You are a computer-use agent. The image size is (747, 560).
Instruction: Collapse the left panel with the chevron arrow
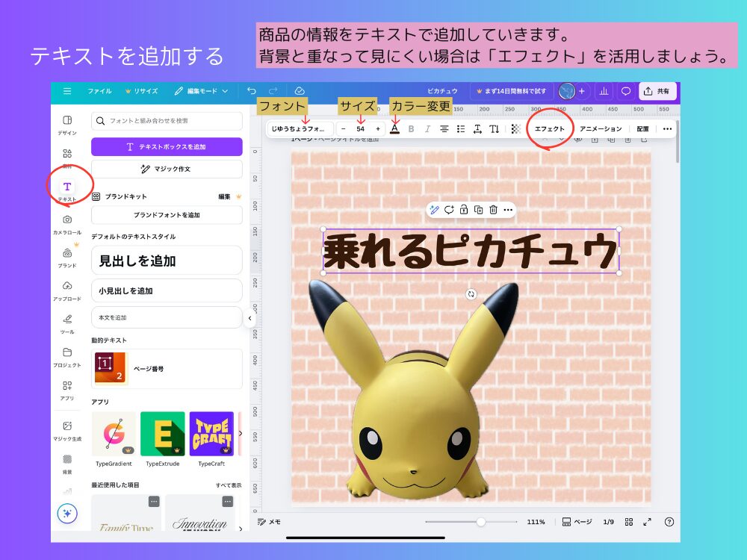[249, 317]
